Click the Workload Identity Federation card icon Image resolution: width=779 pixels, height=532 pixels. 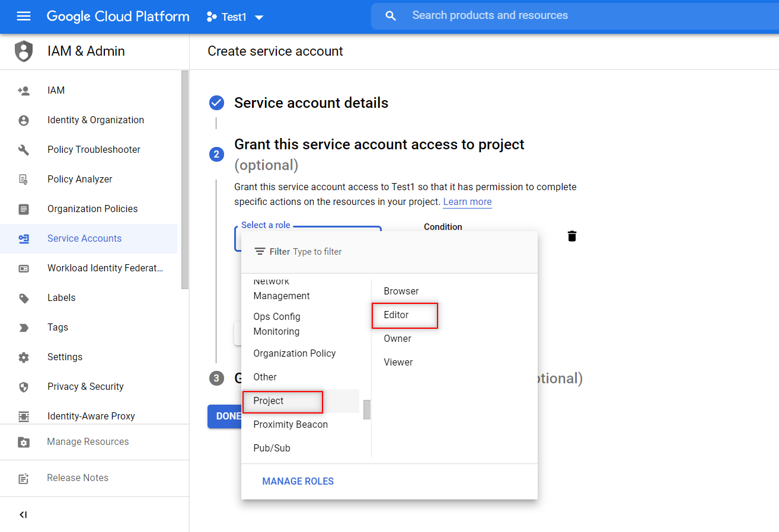point(24,268)
